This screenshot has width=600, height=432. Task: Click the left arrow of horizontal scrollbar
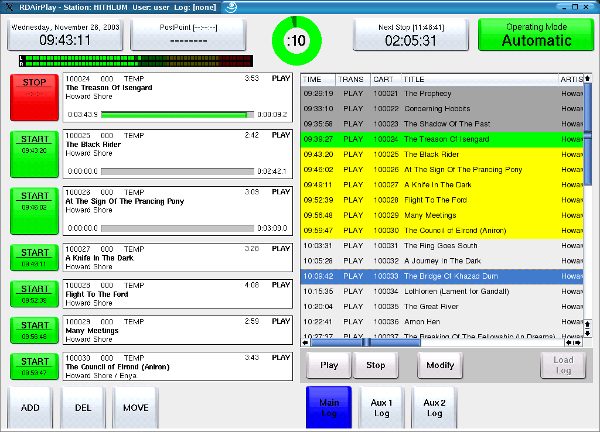305,342
